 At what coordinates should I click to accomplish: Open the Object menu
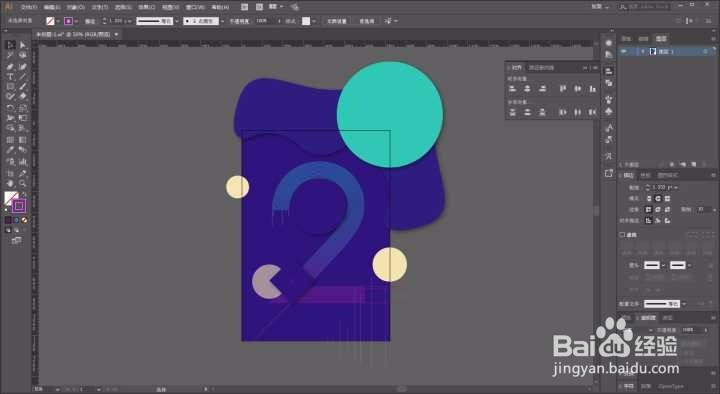(x=76, y=7)
